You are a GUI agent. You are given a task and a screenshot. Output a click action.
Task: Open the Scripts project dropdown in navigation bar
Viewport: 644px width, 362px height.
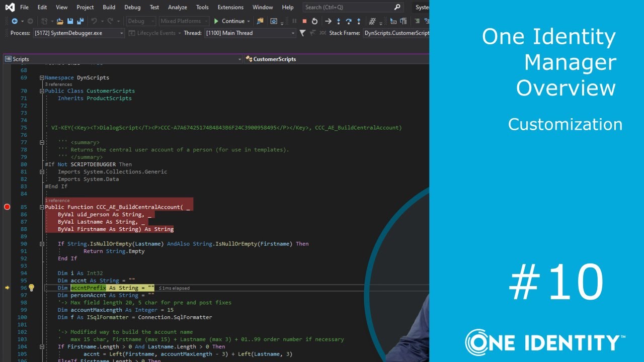point(123,59)
